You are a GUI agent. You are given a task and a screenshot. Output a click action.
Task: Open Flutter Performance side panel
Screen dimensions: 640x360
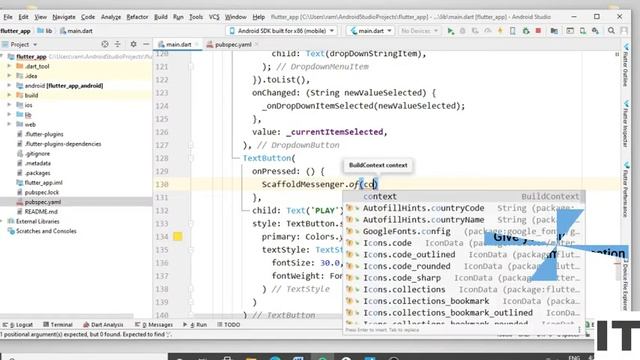click(x=625, y=190)
